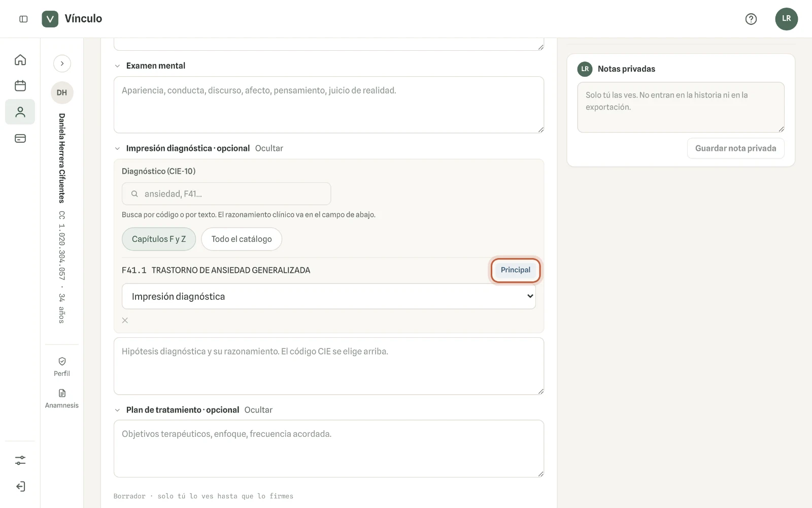Remove the F41.1 diagnosis with X icon
The width and height of the screenshot is (812, 508).
coord(125,321)
